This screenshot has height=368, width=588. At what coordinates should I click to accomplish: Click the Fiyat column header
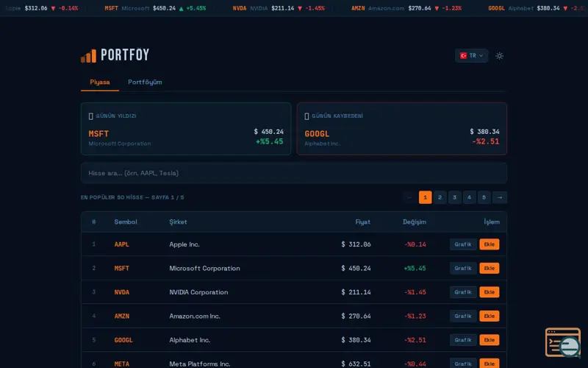tap(362, 222)
